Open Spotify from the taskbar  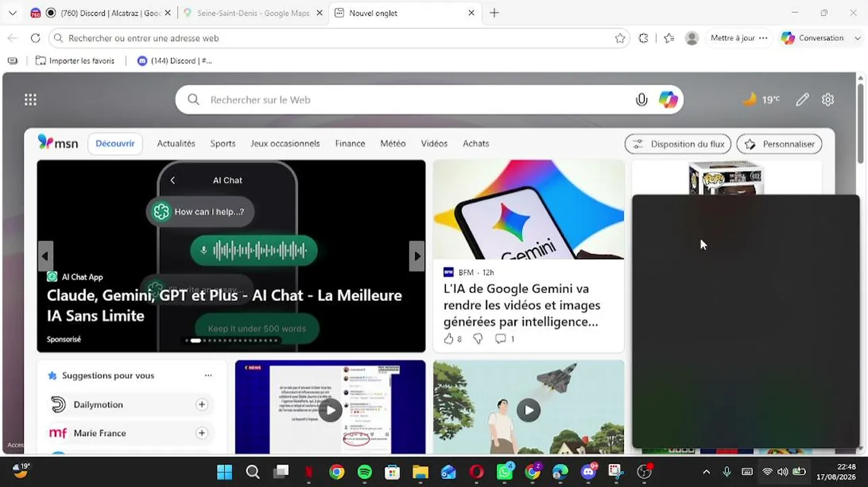pyautogui.click(x=364, y=472)
